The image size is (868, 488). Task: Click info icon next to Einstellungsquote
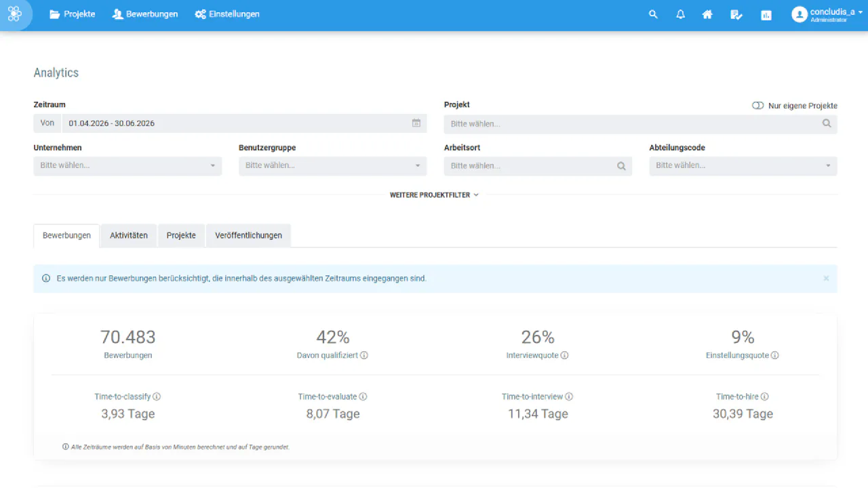pyautogui.click(x=774, y=355)
